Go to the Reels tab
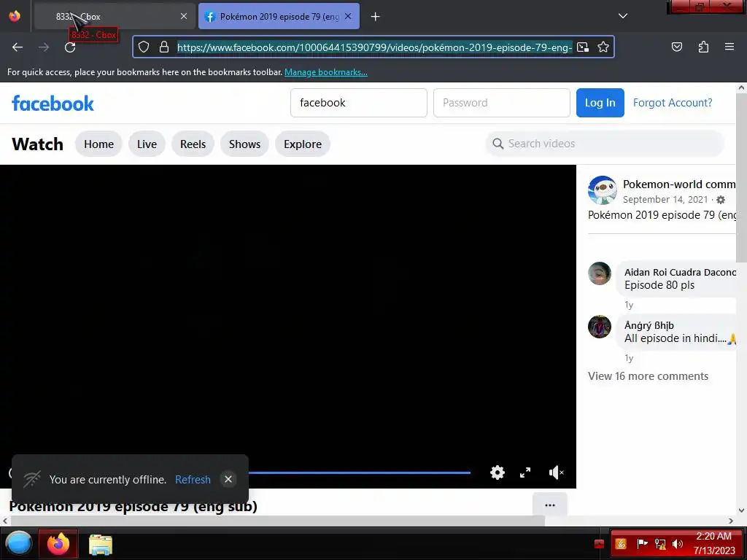The width and height of the screenshot is (747, 560). [x=193, y=144]
